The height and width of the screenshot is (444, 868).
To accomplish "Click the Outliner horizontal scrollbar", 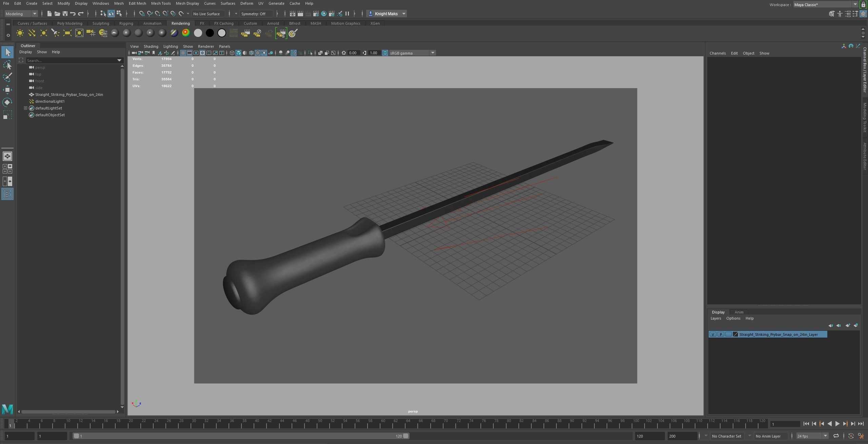I will [68, 412].
